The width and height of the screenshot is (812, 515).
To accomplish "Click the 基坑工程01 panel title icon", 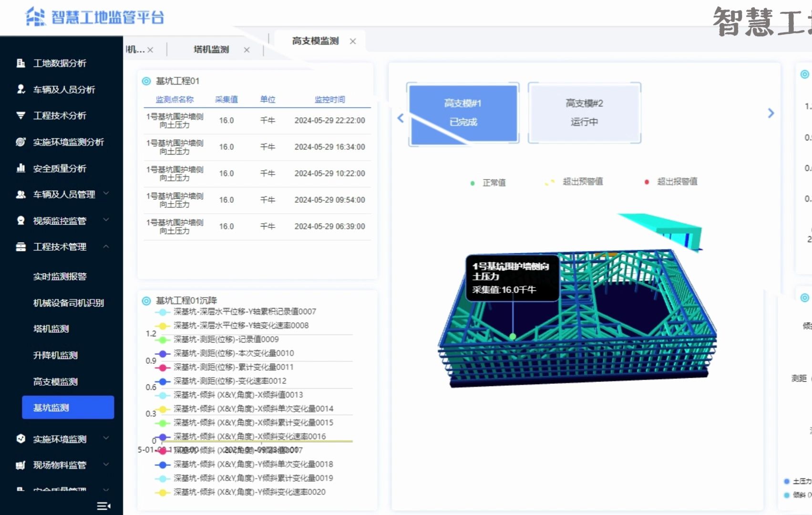I will (146, 81).
